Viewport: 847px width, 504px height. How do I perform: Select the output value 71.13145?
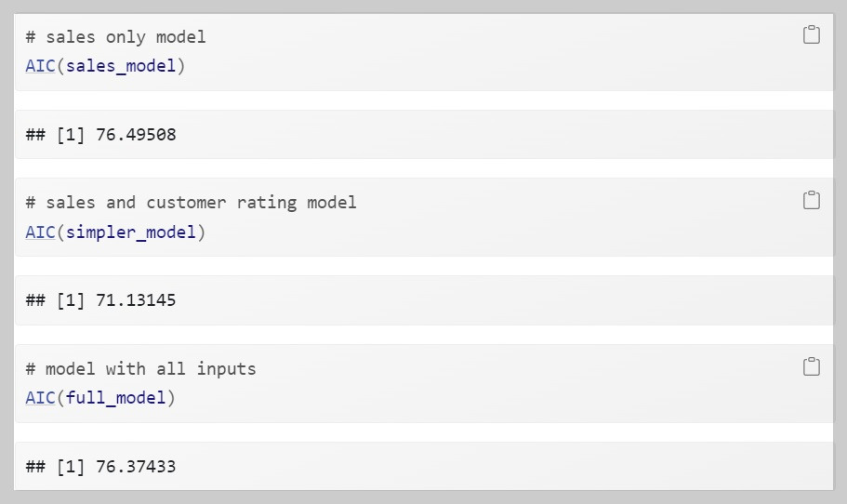136,300
